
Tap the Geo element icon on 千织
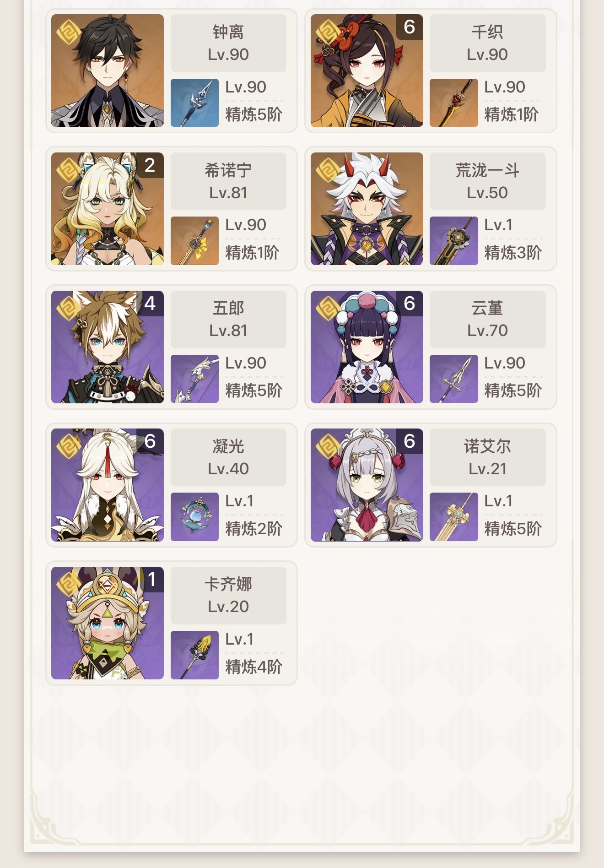[x=328, y=32]
